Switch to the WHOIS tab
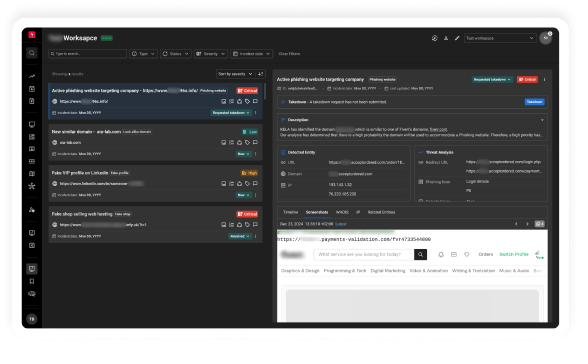 342,213
